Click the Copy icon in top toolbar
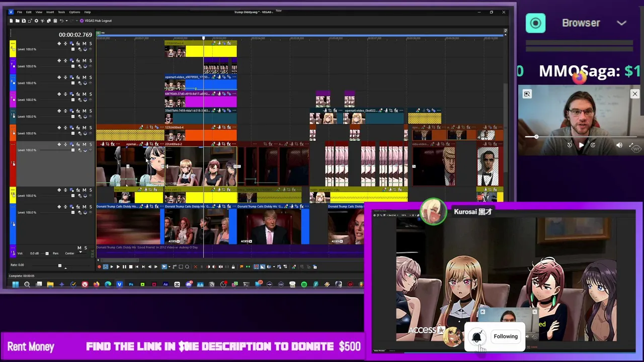 click(x=49, y=21)
